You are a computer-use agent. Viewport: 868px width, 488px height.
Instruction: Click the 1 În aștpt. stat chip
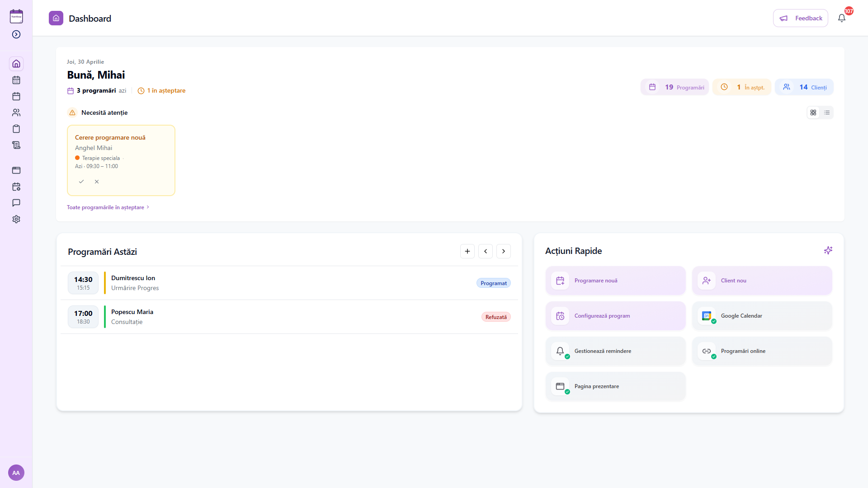(742, 87)
